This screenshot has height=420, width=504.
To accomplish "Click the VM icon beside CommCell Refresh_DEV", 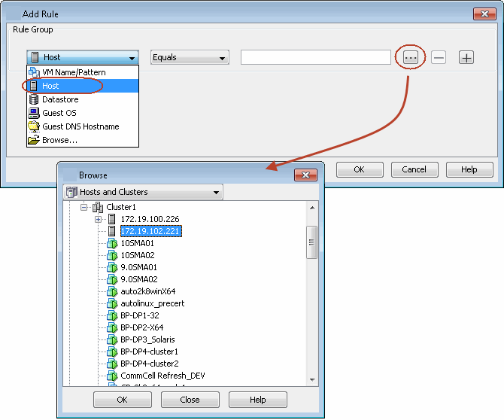I will tap(112, 376).
